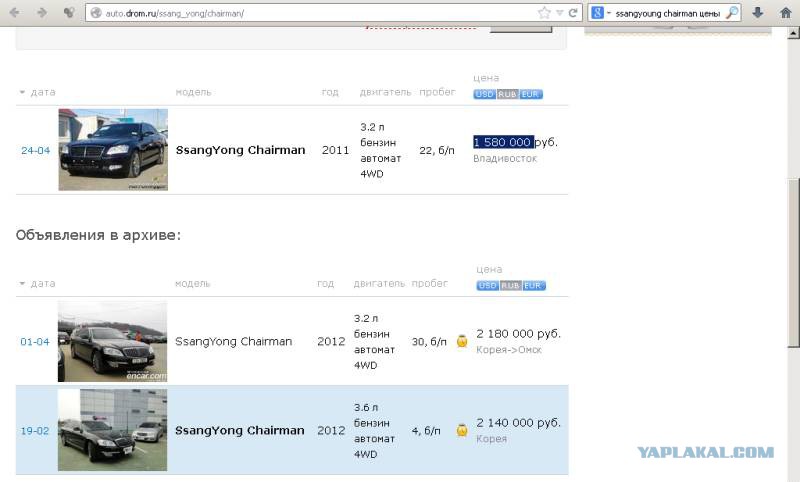Bookmark this page with the star icon
The height and width of the screenshot is (482, 800).
pos(544,13)
